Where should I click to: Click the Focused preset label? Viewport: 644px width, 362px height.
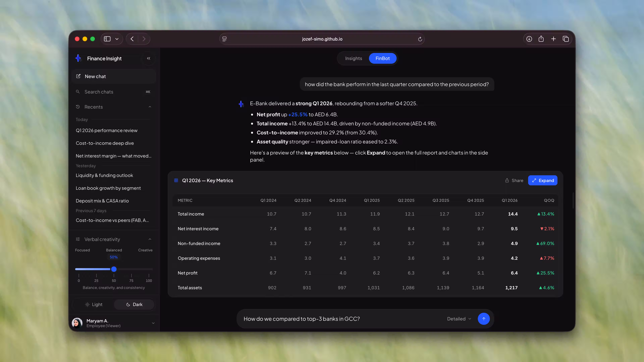click(x=82, y=250)
